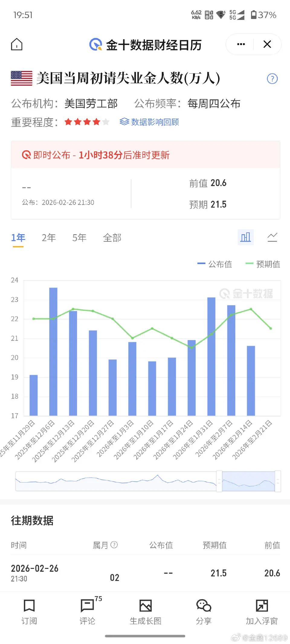290x644 pixels.
Task: Switch to the line chart view icon
Action: pyautogui.click(x=272, y=237)
